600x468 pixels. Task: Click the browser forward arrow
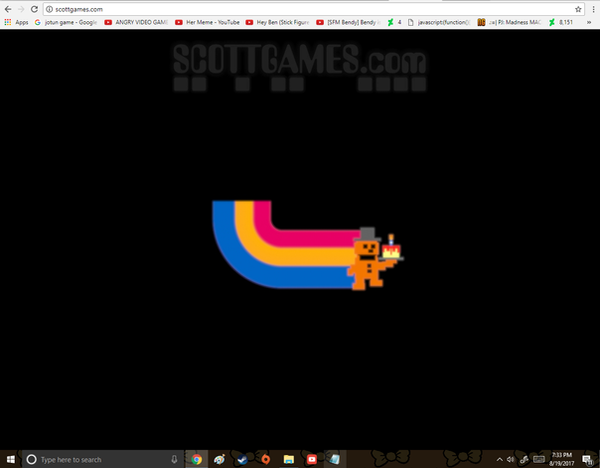point(21,9)
